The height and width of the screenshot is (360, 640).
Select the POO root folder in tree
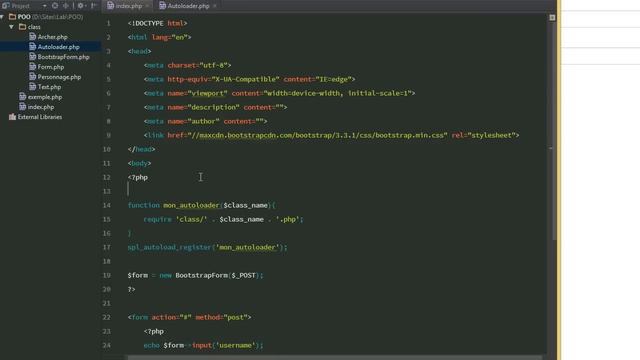click(50, 17)
